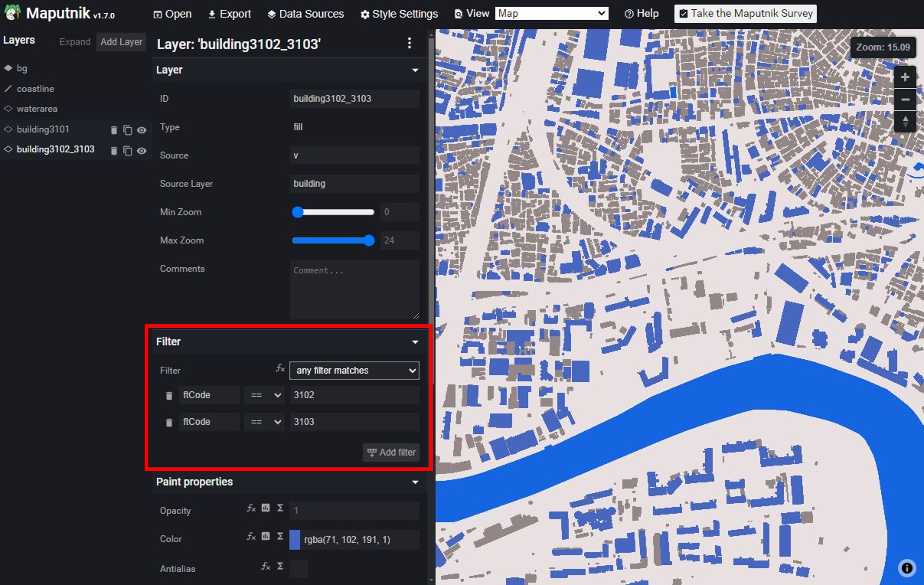
Task: Open the Data Sources menu
Action: click(306, 13)
